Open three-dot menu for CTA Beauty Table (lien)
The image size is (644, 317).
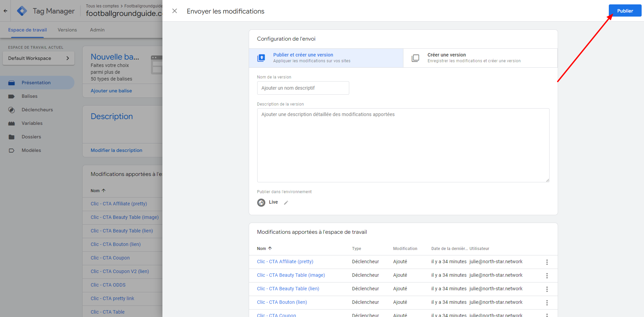coord(547,289)
